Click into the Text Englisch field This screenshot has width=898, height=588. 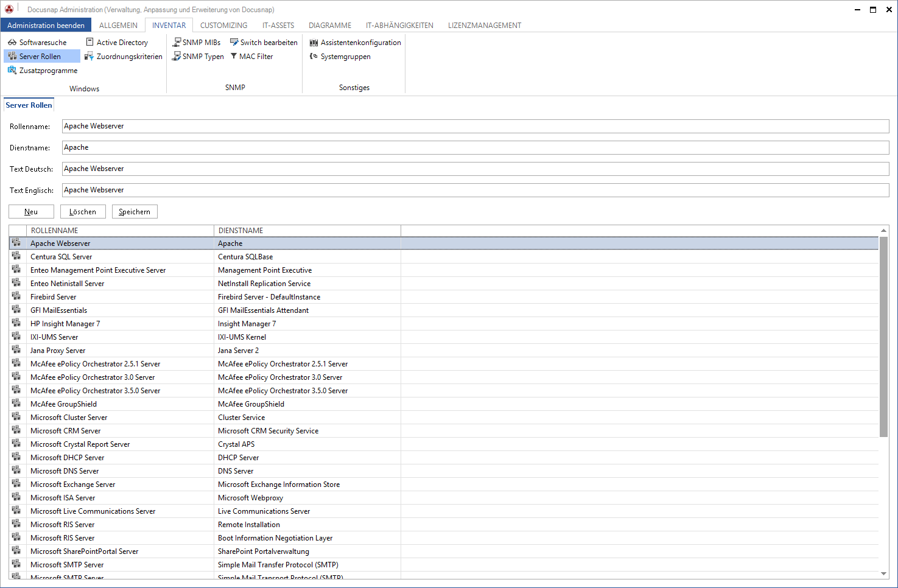pos(475,190)
